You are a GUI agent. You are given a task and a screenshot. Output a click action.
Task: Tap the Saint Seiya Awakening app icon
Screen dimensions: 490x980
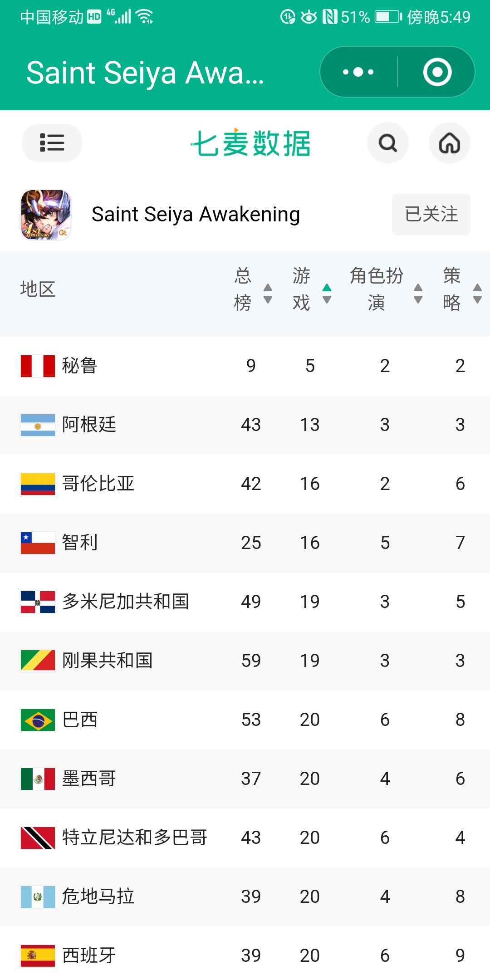click(46, 215)
